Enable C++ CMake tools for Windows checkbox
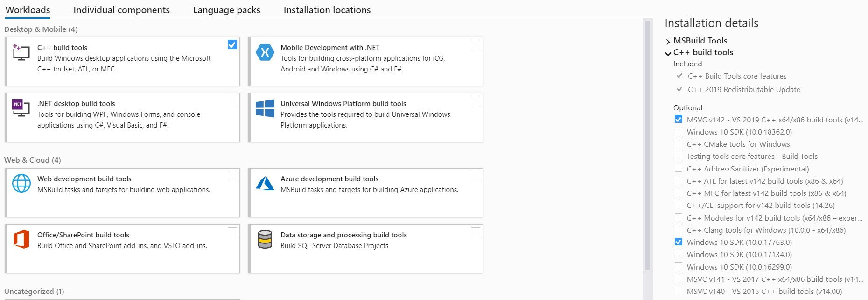The image size is (868, 300). [x=679, y=144]
